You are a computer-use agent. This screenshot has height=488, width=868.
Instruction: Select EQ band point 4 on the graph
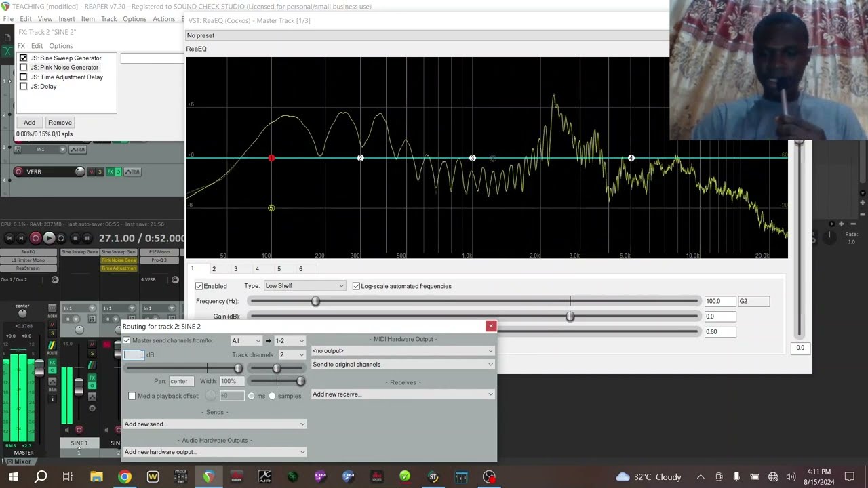(x=631, y=158)
